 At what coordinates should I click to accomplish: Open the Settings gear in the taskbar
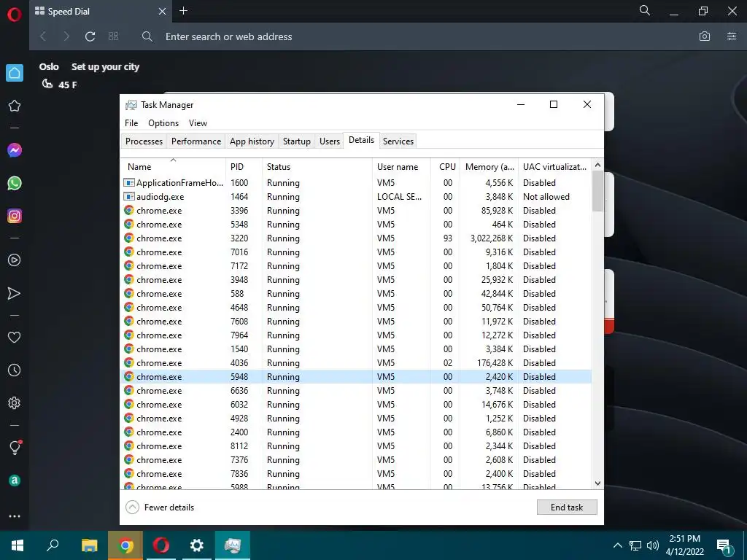(x=197, y=545)
